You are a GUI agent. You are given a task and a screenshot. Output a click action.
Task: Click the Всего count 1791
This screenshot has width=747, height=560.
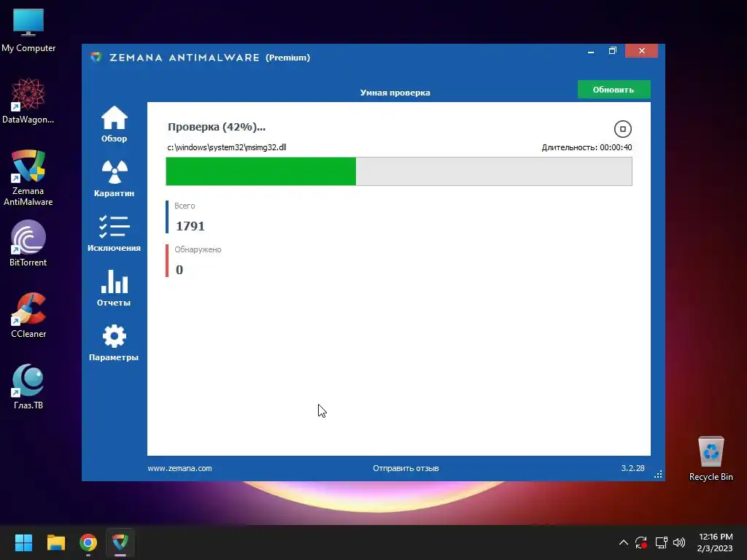click(x=190, y=226)
